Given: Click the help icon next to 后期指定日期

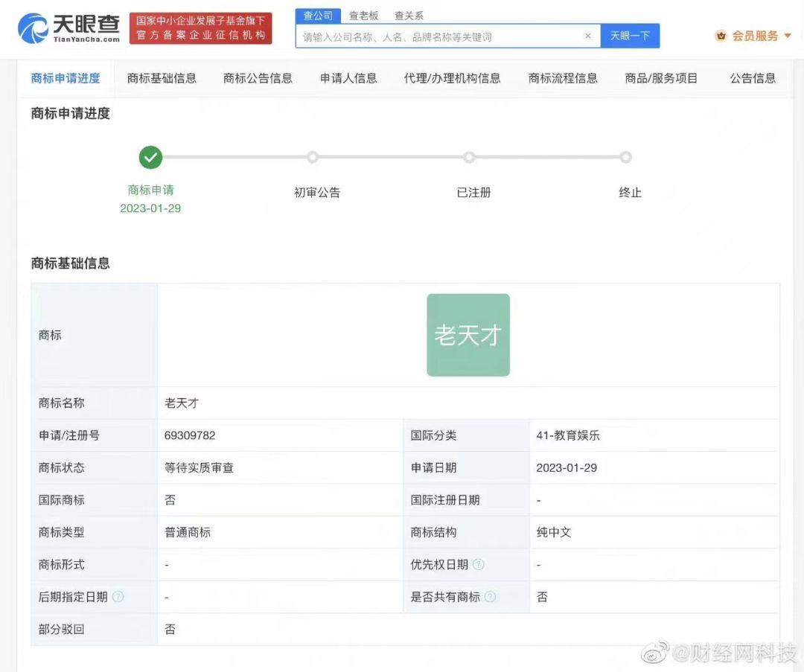Looking at the screenshot, I should coord(118,597).
